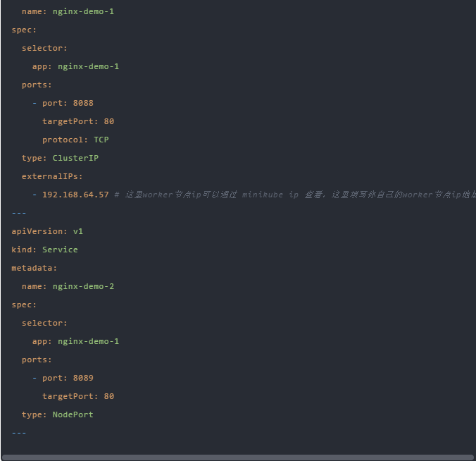Click the separator dashes above apiVersion
The height and width of the screenshot is (461, 476).
coord(19,213)
